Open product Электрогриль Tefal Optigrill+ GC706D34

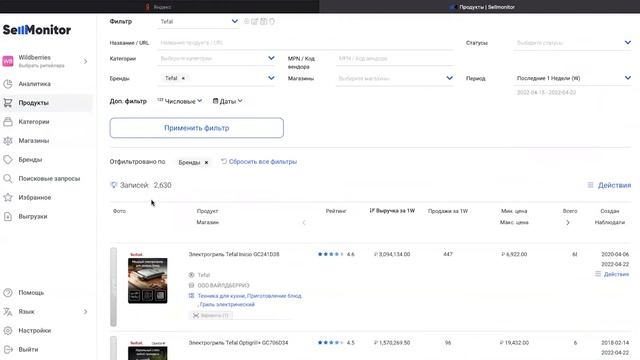tap(238, 343)
